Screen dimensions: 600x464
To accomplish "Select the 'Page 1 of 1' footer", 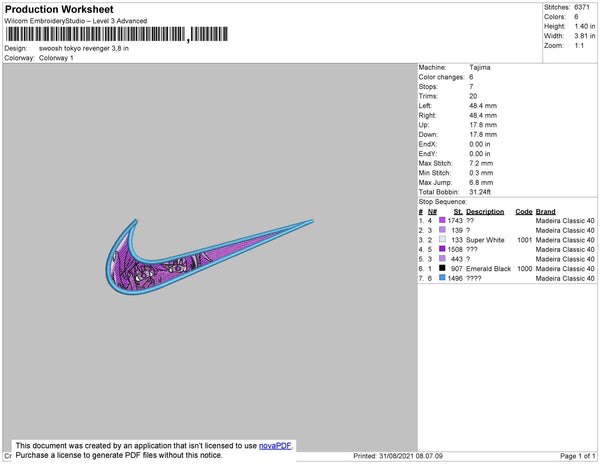I will tap(578, 456).
